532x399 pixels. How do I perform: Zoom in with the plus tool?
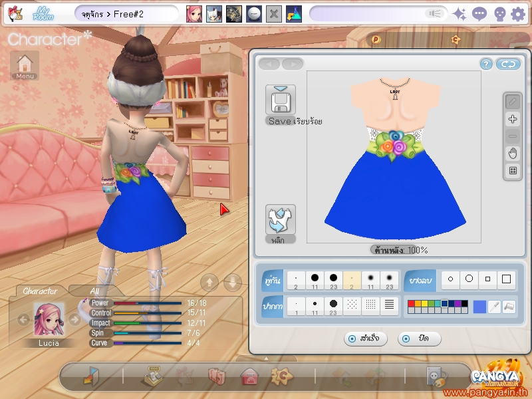pos(512,119)
